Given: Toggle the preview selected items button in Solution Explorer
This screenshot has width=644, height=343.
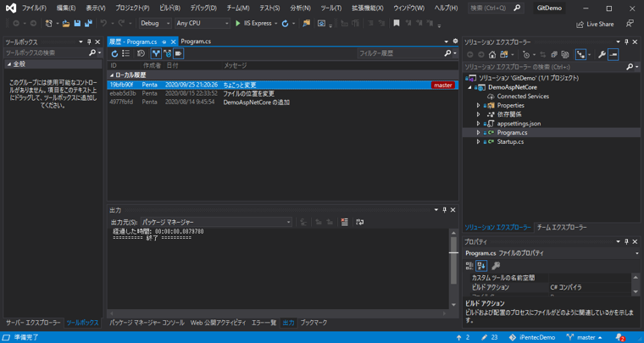Looking at the screenshot, I should 613,54.
